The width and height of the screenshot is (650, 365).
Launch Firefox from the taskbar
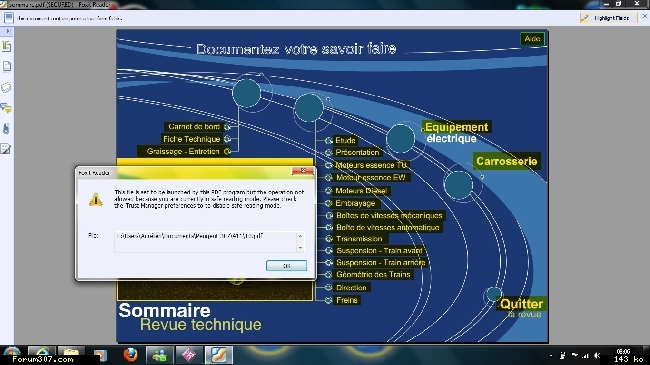tap(130, 355)
